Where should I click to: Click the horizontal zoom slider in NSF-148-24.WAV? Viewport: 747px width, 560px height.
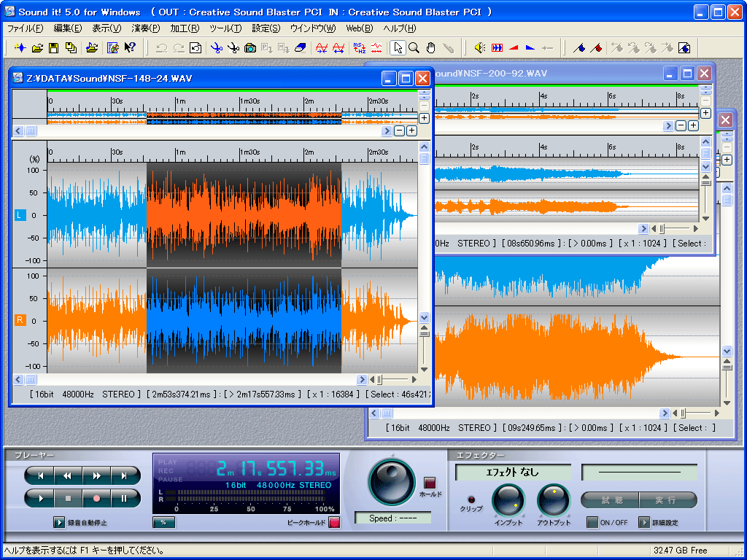pyautogui.click(x=392, y=379)
